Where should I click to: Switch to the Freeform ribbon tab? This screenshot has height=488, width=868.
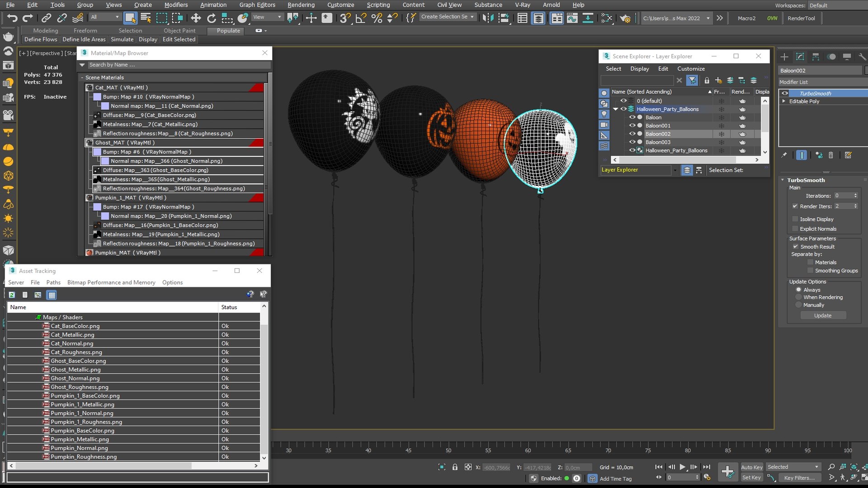[x=85, y=31]
